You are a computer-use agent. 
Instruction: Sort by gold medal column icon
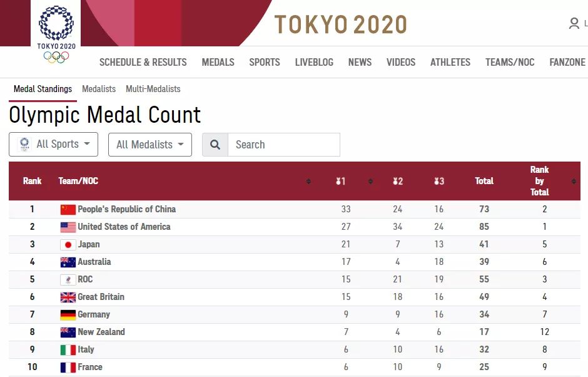340,182
